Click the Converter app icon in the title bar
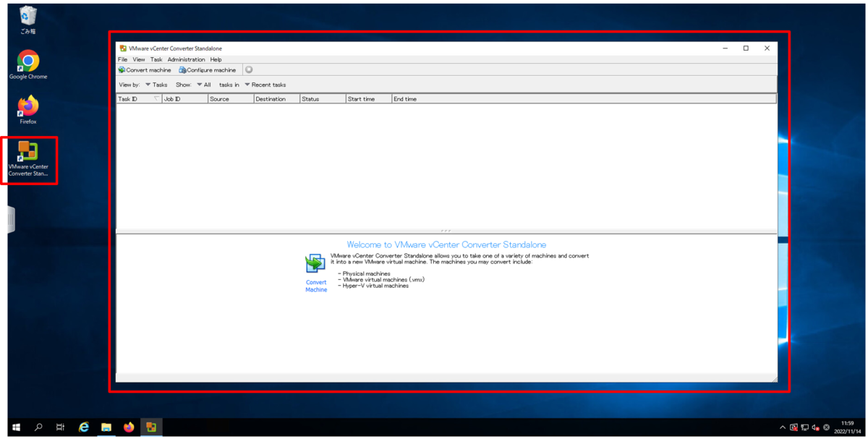The image size is (868, 439). pyautogui.click(x=123, y=48)
